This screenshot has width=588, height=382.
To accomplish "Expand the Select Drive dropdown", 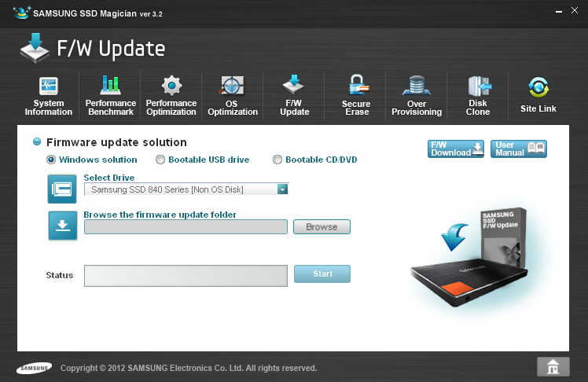I will pos(282,189).
